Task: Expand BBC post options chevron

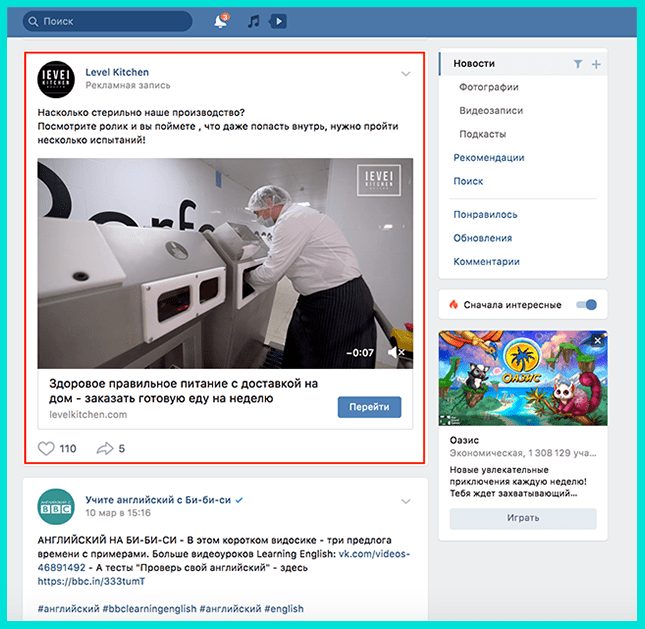Action: tap(406, 501)
